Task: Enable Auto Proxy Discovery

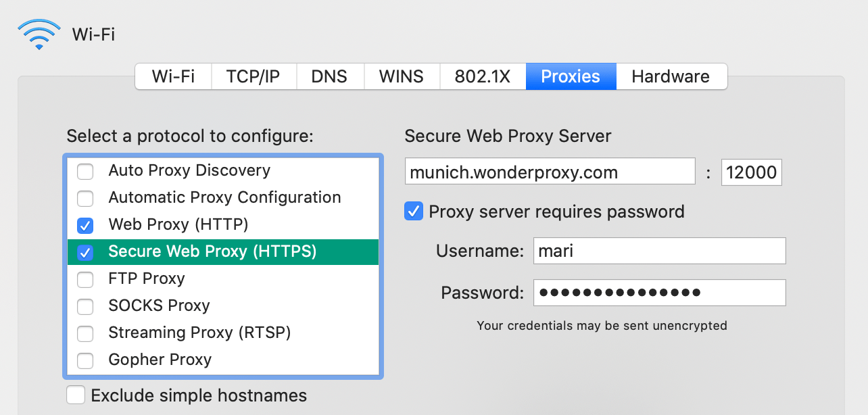Action: (85, 172)
